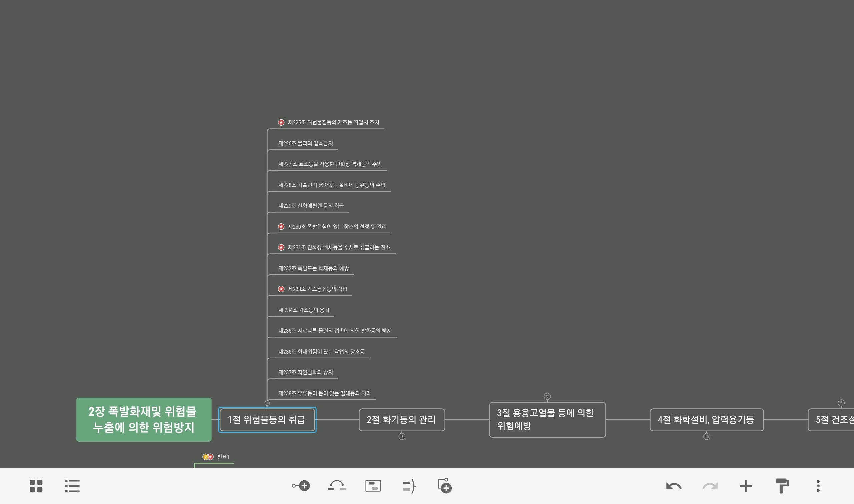Viewport: 854px width, 504px height.
Task: Select 제229조 산화에틸렌 등의 취급
Action: click(x=311, y=206)
